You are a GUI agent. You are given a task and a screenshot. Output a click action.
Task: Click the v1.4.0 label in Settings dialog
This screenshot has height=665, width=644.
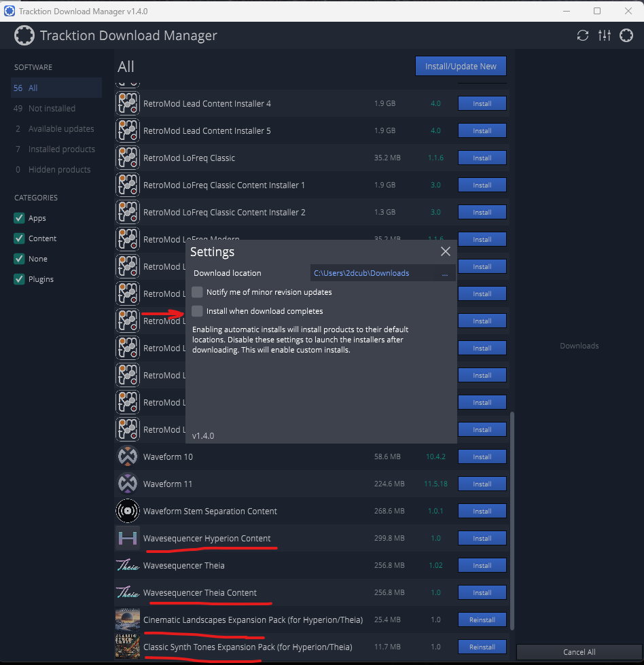(x=203, y=436)
